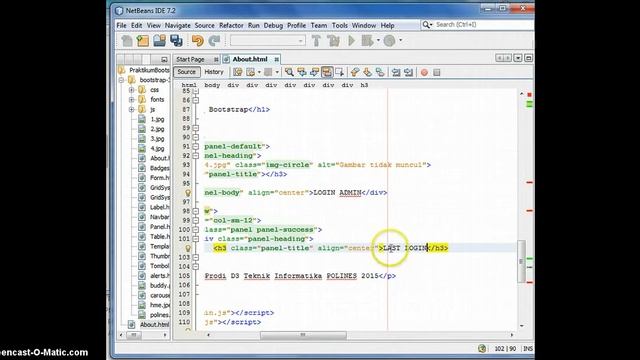
Task: Click the Open Project icon
Action: 160,40
